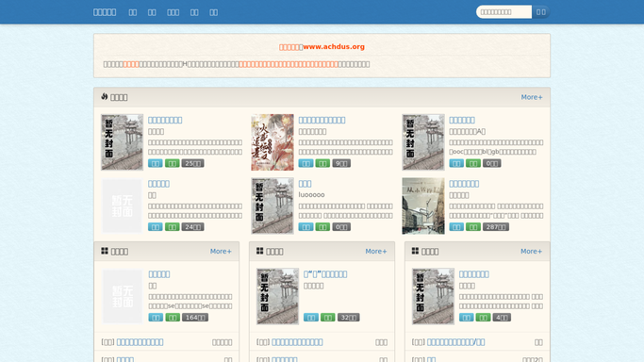Open the city street book cover thumbnail
The image size is (644, 362).
(x=423, y=206)
